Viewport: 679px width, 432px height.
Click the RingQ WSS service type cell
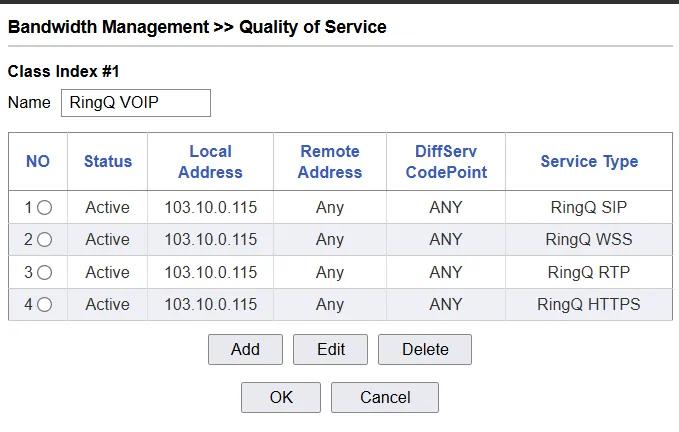589,239
